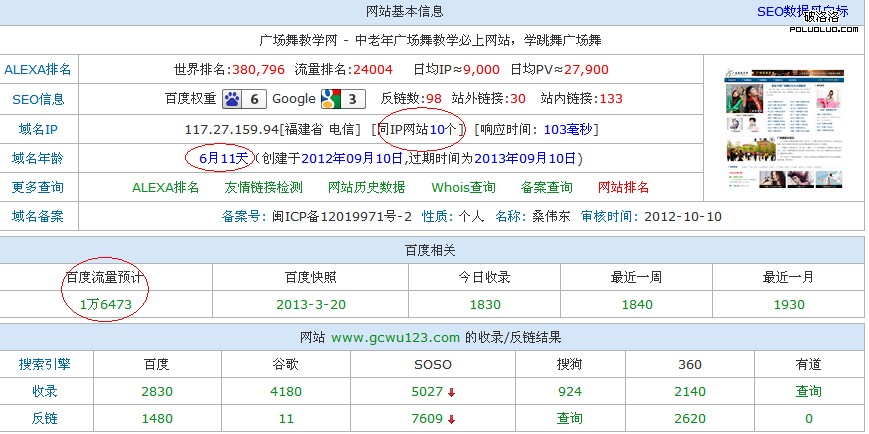Viewport: 869px width, 434px height.
Task: Click IP address 117.27.159.94
Action: tap(232, 130)
